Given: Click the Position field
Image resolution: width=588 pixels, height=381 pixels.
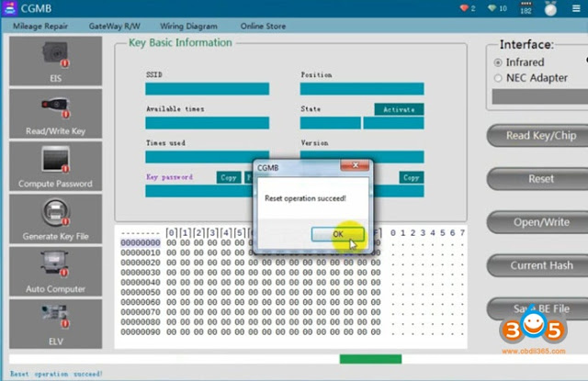Looking at the screenshot, I should (362, 89).
